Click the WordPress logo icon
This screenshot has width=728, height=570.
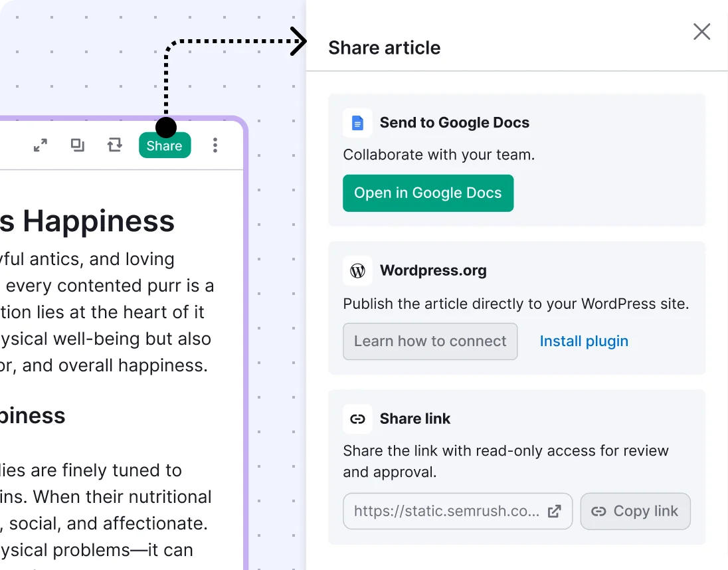click(x=357, y=270)
